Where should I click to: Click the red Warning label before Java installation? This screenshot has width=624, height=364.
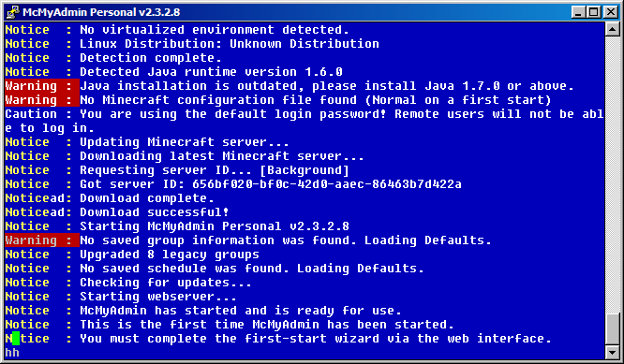tap(42, 86)
